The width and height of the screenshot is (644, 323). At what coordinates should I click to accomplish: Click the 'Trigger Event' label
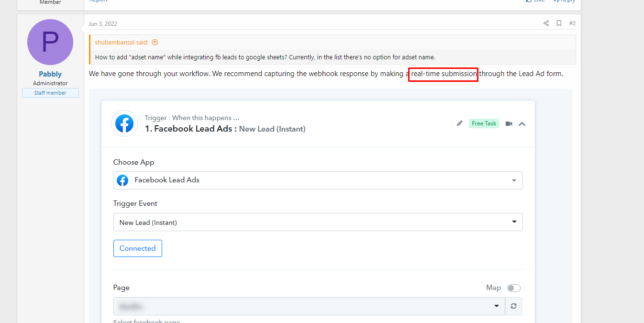click(x=135, y=203)
